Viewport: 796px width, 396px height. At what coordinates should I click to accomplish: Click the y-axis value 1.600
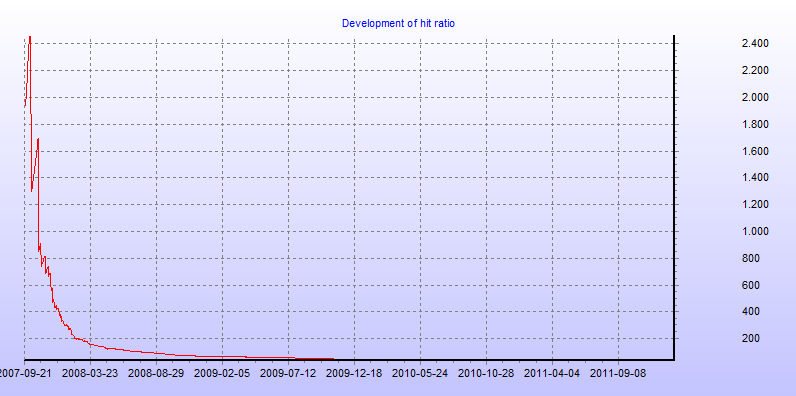point(754,151)
